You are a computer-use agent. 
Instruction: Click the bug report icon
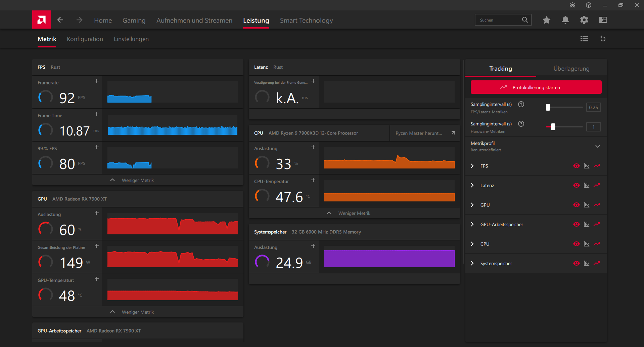(x=572, y=5)
